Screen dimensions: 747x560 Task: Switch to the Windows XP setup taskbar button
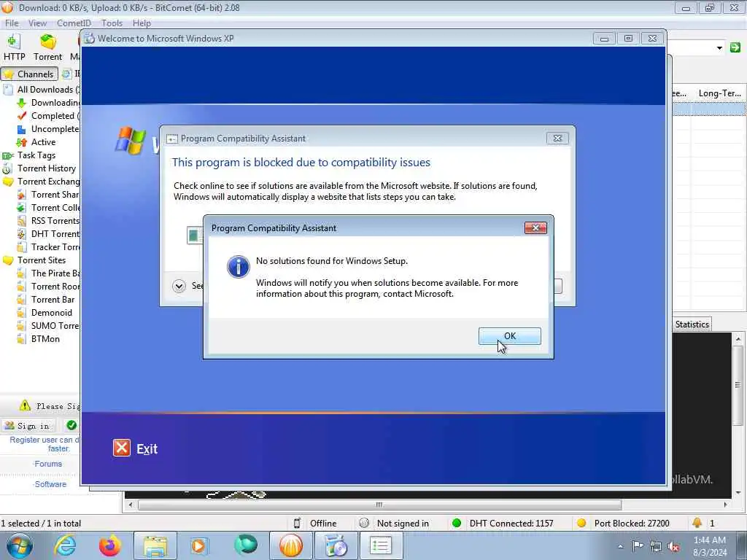336,545
